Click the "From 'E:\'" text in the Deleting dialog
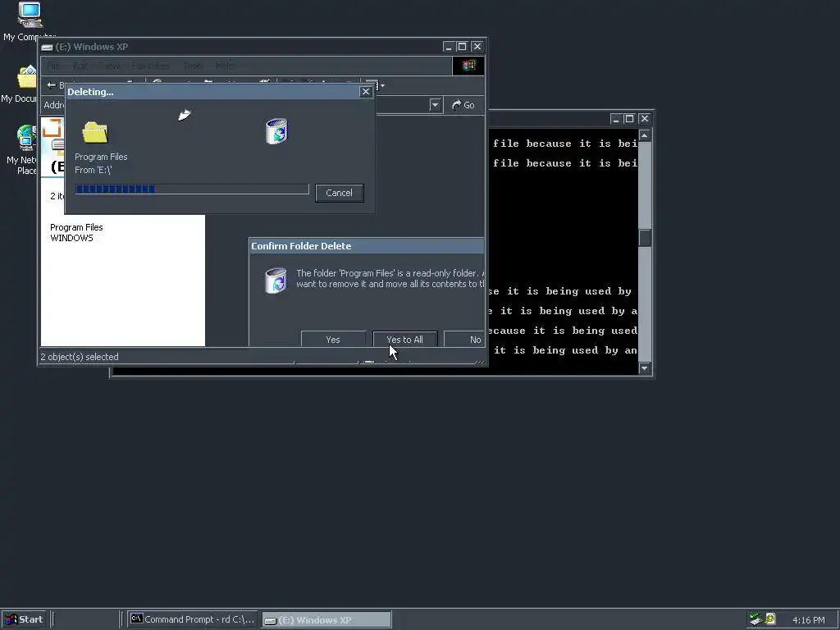 click(94, 170)
